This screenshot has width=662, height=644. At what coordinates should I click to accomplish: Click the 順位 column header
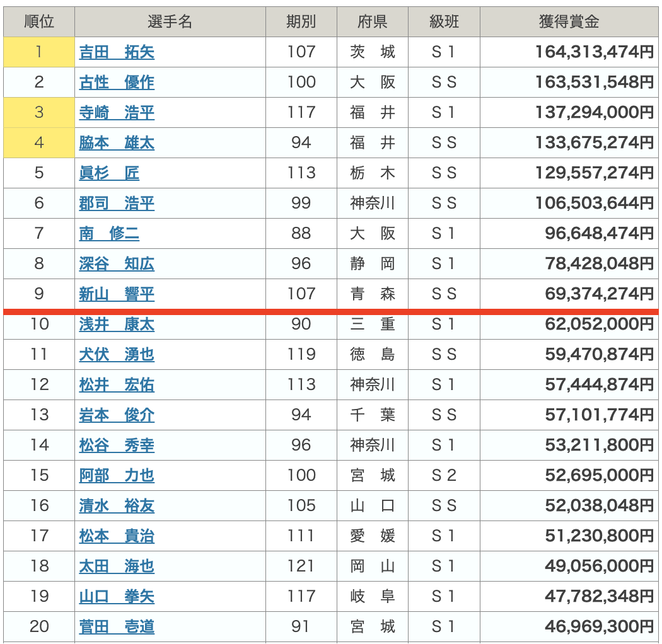click(39, 22)
